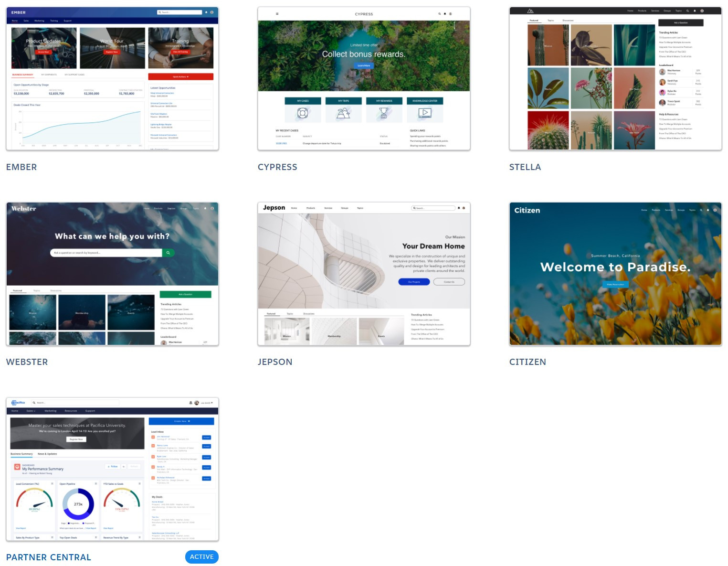This screenshot has width=728, height=566.
Task: Expand the blue Create New dropdown
Action: tap(181, 421)
